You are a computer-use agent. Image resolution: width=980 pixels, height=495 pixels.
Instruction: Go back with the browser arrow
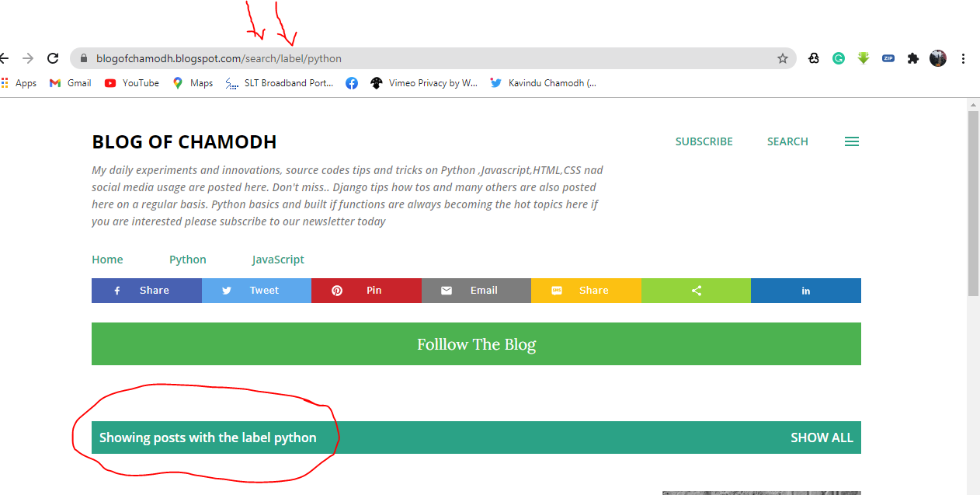coord(4,58)
